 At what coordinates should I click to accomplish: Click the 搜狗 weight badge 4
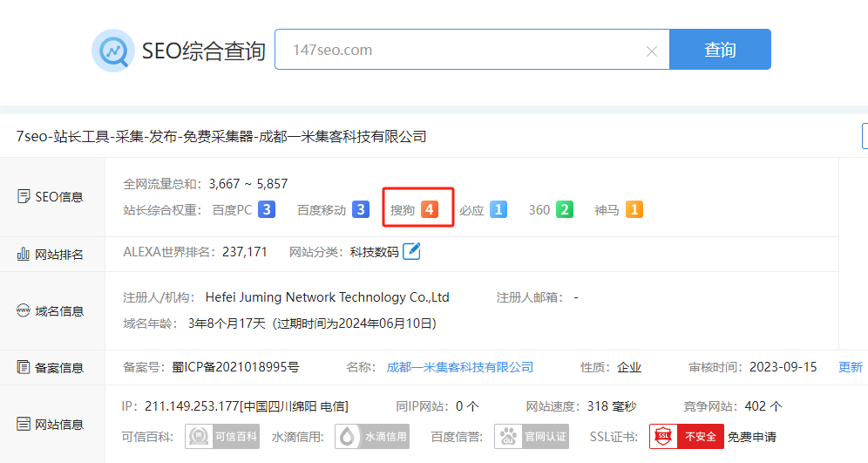(430, 209)
